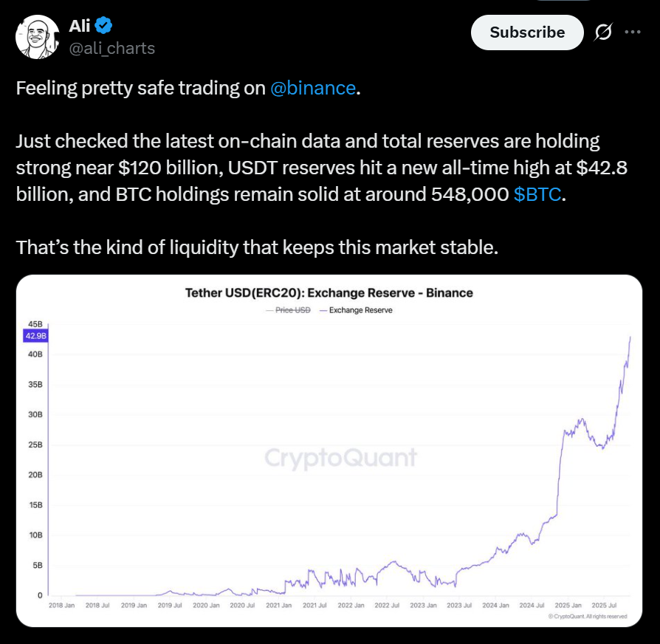Click the purple 42.9B value label
Viewport: 660px width, 644px height.
[37, 336]
